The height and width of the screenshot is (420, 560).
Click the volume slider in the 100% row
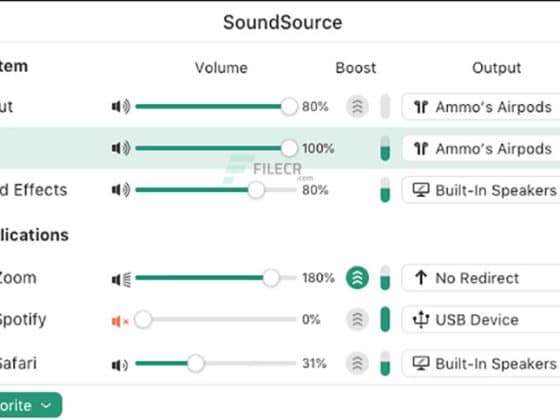coord(216,148)
